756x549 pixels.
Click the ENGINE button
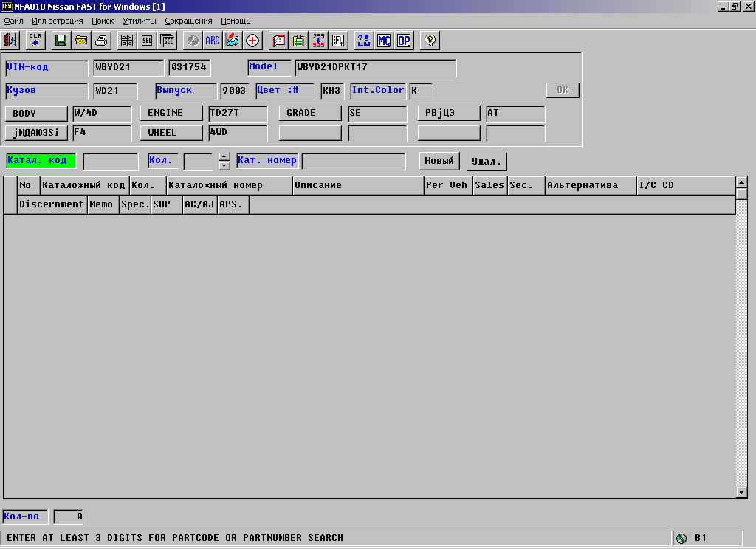coord(171,113)
